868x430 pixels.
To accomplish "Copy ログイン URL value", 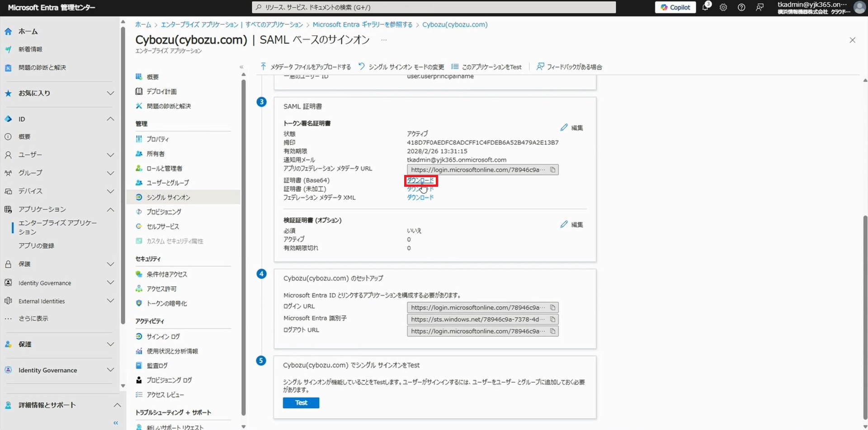I will [x=552, y=307].
